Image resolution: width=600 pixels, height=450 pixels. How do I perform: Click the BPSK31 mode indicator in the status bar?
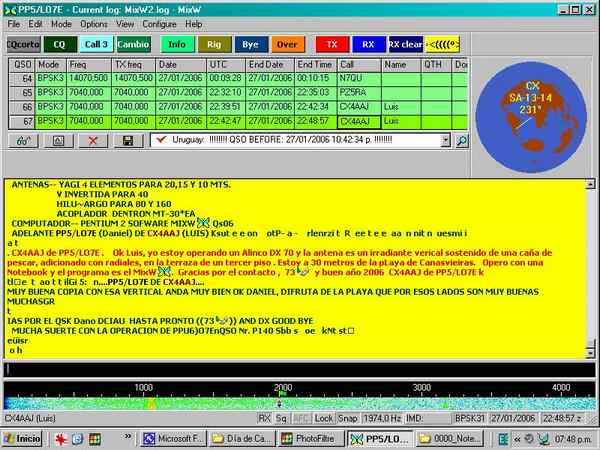tap(470, 419)
